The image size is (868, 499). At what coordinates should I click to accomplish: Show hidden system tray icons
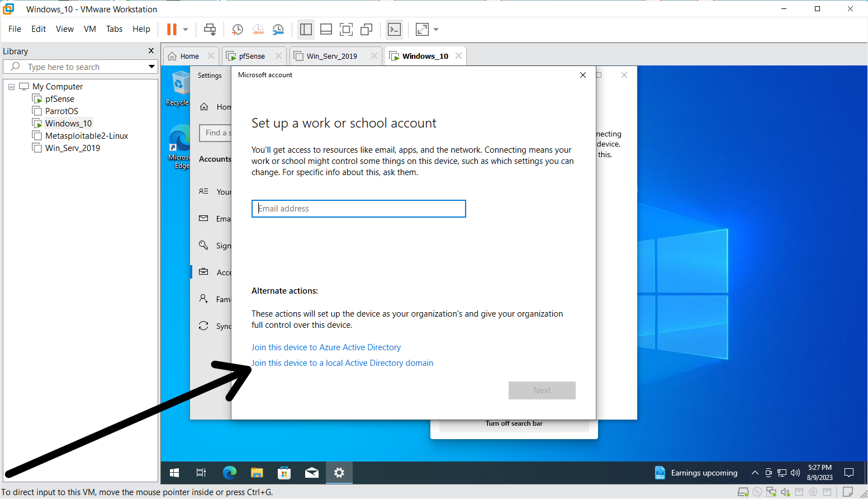click(x=755, y=473)
